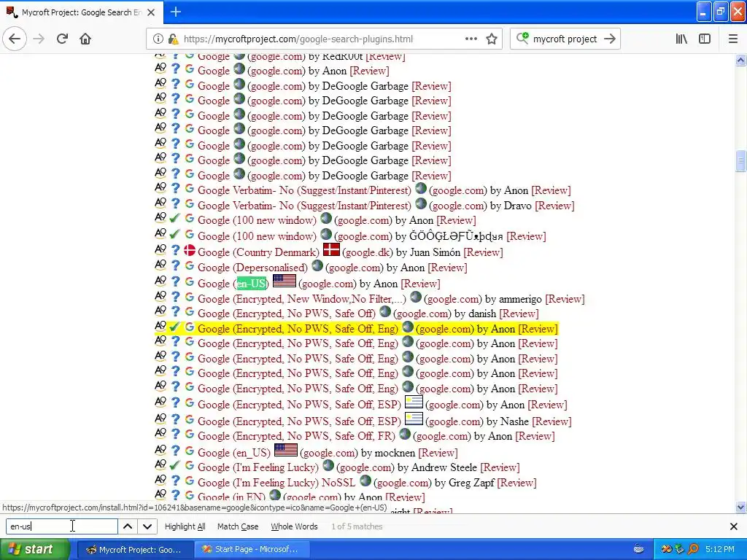Viewport: 747px width, 560px height.
Task: Open Google (Depersonalised) plugin link
Action: (x=252, y=268)
